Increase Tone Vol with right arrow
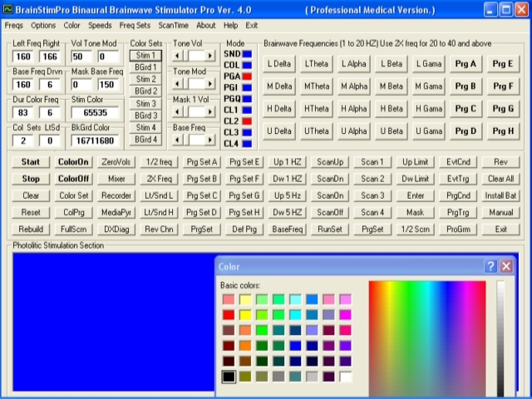This screenshot has height=399, width=532. [210, 56]
